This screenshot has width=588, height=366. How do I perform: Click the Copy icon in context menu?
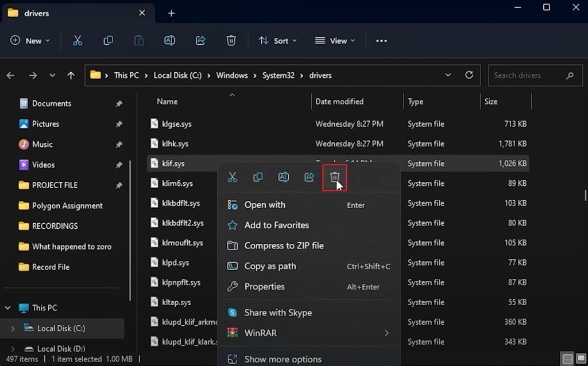point(258,177)
